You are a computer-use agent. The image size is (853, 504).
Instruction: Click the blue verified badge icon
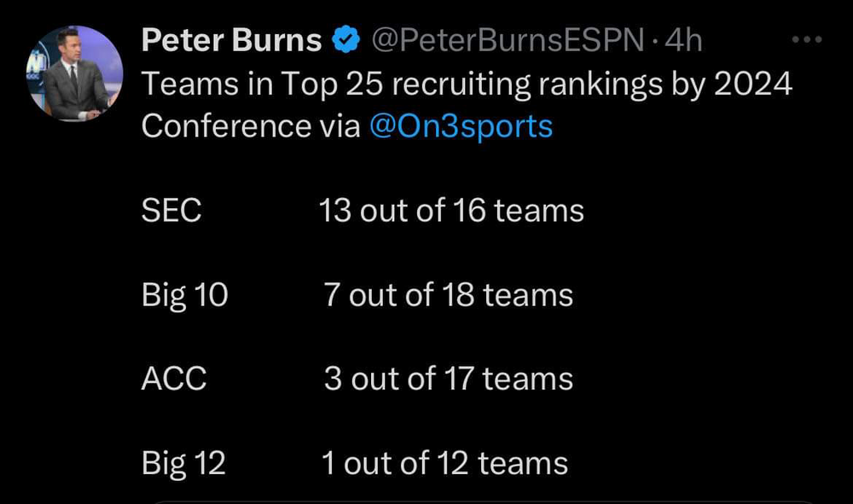344,40
